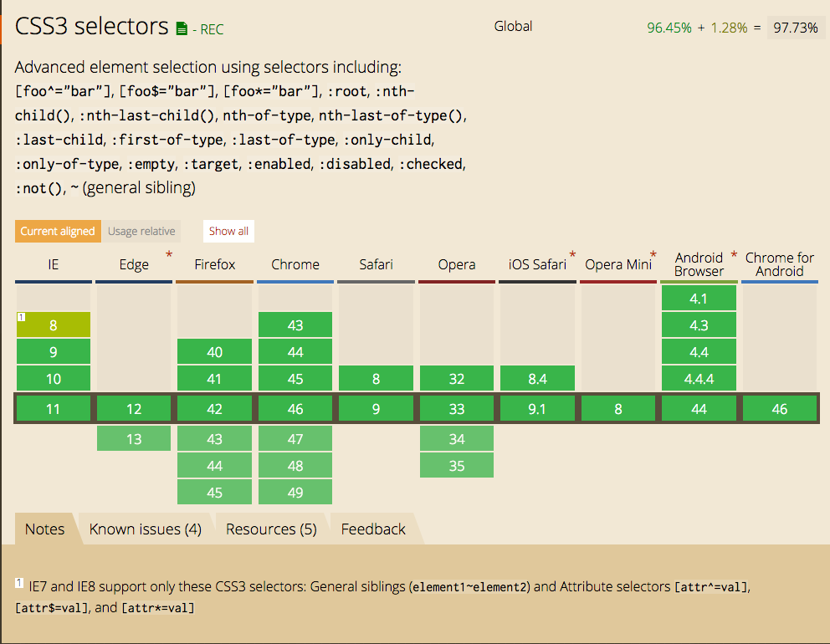This screenshot has width=830, height=644.
Task: Click the Opera 33 current version cell
Action: 457,408
